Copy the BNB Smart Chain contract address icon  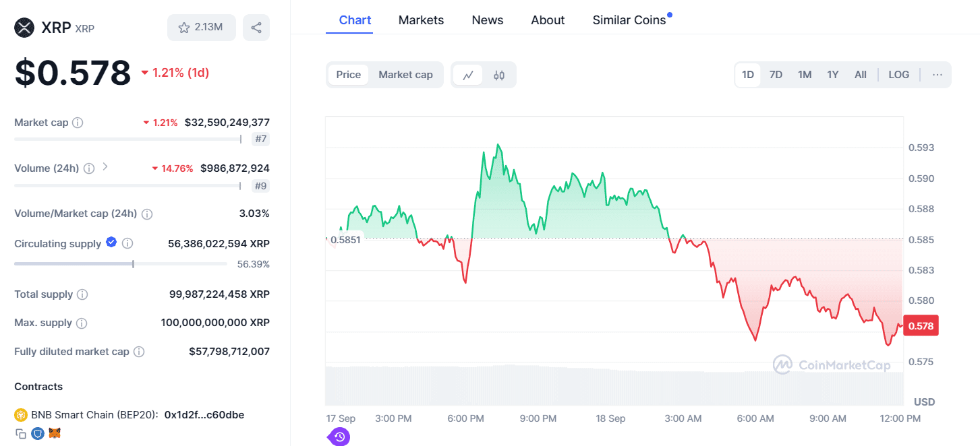(22, 433)
